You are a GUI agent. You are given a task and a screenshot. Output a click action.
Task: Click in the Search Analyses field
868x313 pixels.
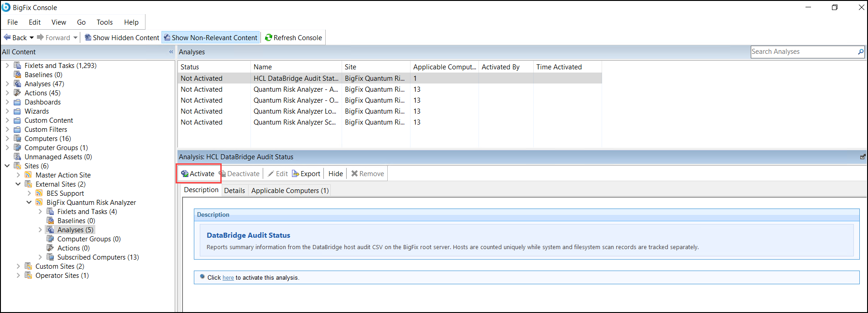(804, 52)
